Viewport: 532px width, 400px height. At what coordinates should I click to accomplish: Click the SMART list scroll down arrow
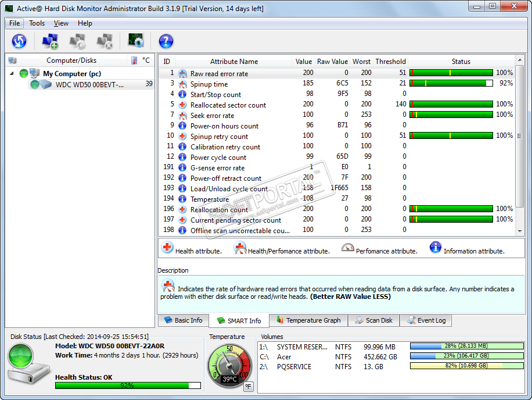(x=520, y=231)
